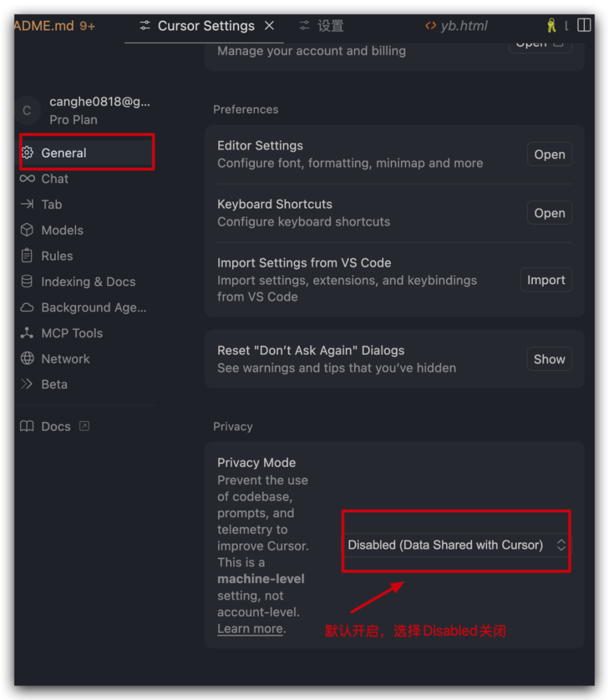
Task: Click the Background Agents cloud icon
Action: point(27,307)
